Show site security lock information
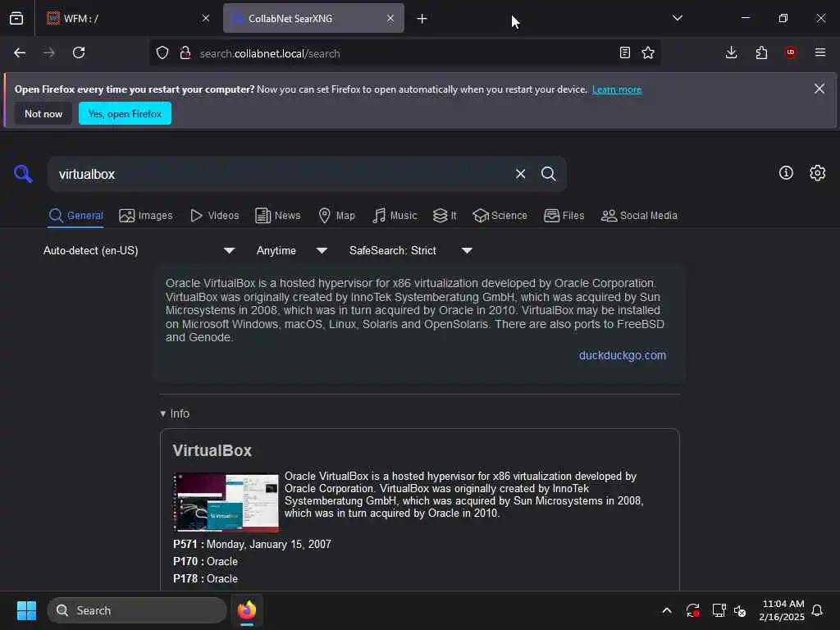The height and width of the screenshot is (630, 840). 185,53
